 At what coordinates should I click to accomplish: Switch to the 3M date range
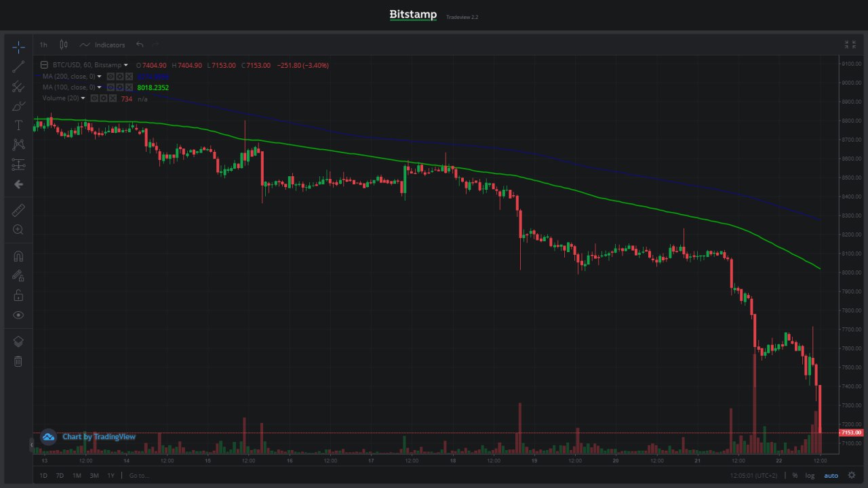(x=94, y=476)
